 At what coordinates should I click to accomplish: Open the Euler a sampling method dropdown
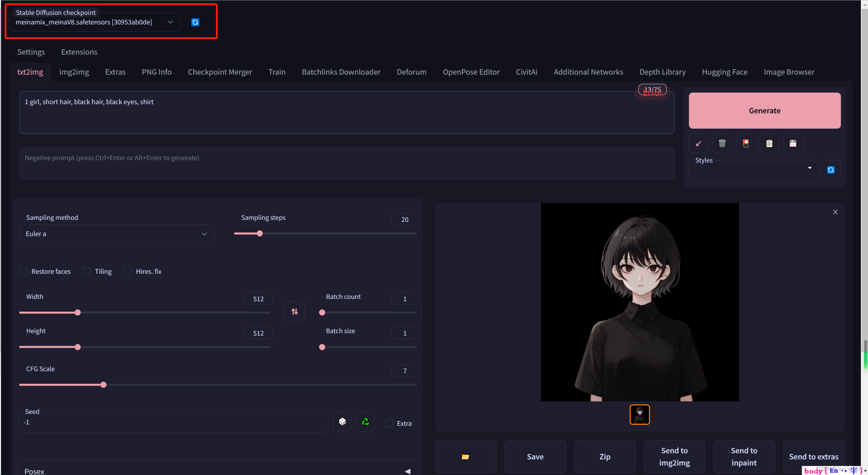[x=116, y=234]
